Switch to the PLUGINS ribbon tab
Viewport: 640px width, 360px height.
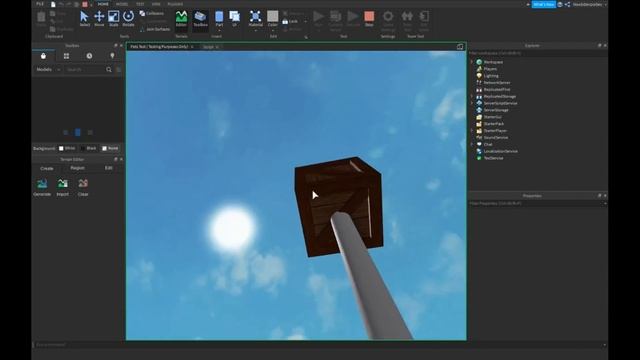click(x=175, y=4)
